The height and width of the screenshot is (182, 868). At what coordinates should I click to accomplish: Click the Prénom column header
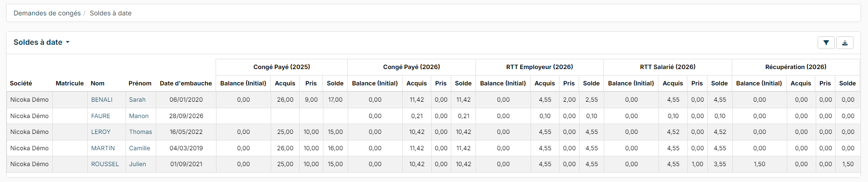tap(140, 83)
